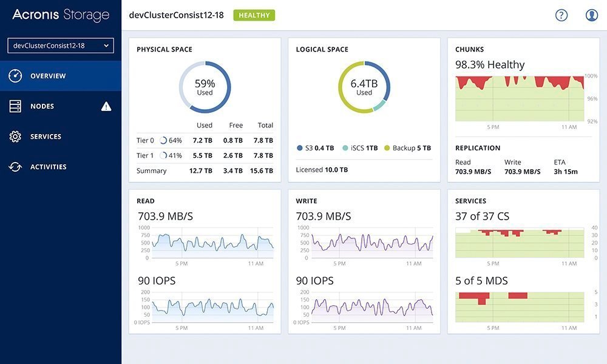Click the Physical Space usage donut

click(x=205, y=87)
